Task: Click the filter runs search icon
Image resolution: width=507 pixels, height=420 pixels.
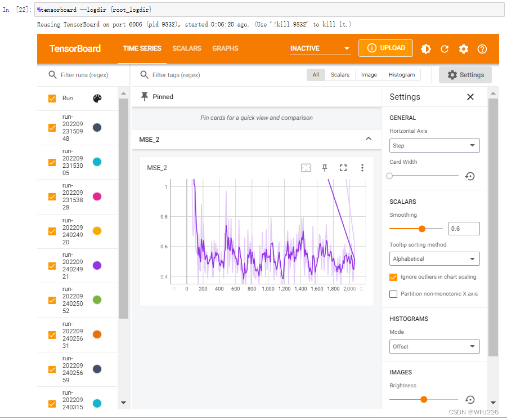Action: [x=52, y=75]
